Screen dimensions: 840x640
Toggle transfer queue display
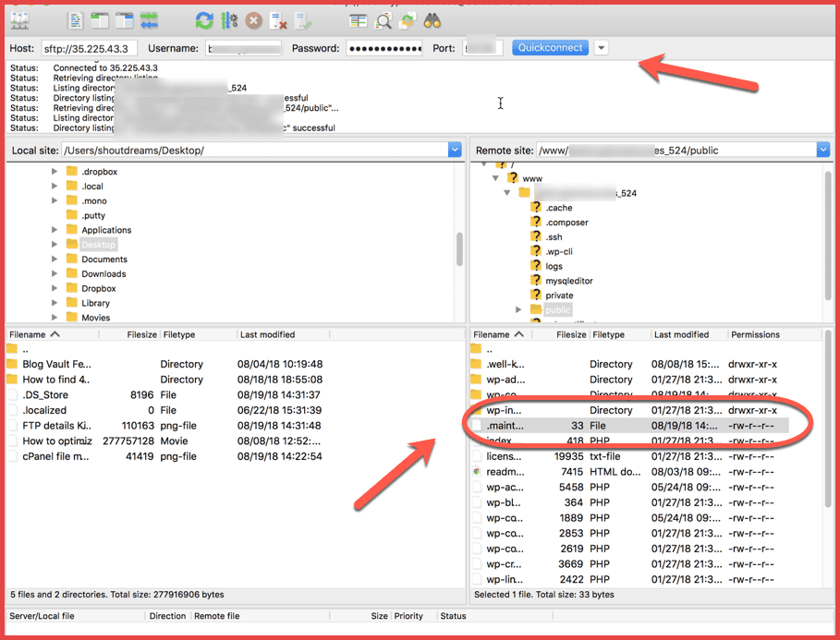click(x=149, y=20)
